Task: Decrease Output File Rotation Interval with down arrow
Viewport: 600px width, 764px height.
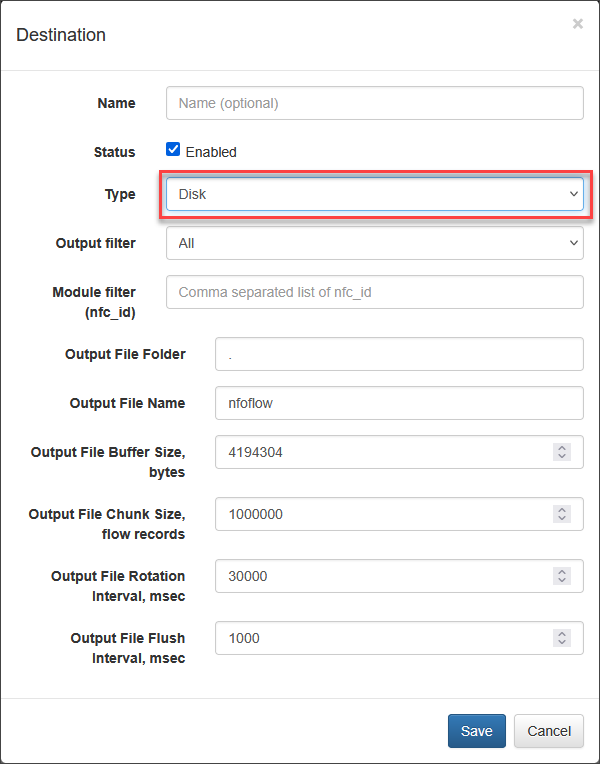Action: tap(561, 580)
